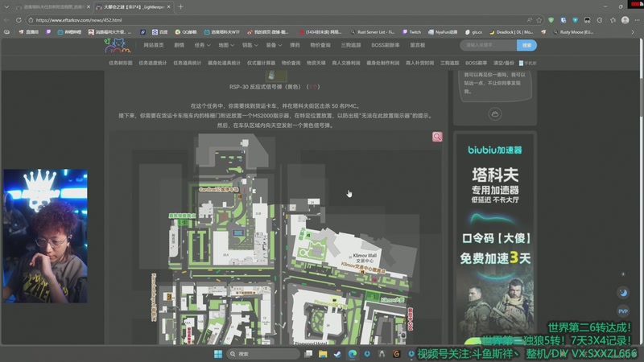Close the Lightkeeper tab

tap(168, 7)
